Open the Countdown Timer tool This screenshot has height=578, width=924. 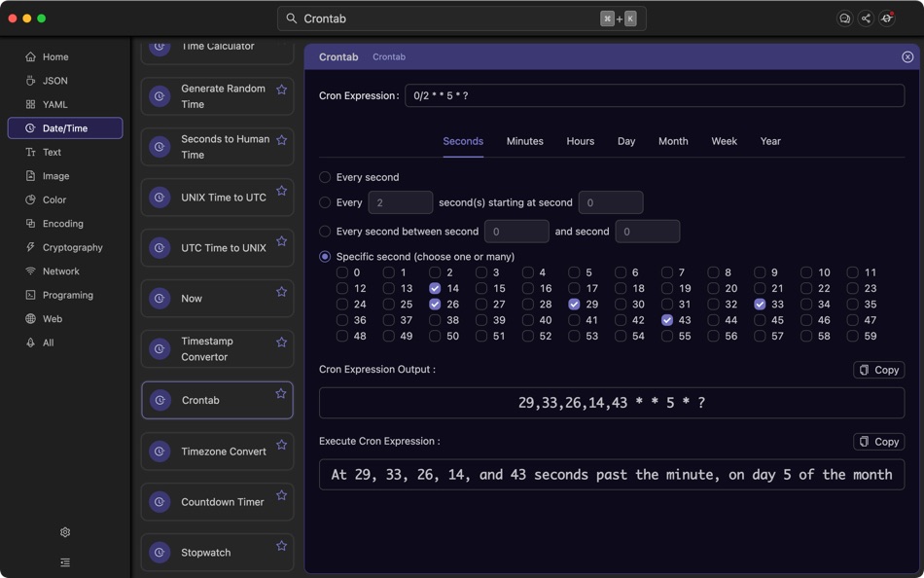tap(218, 502)
